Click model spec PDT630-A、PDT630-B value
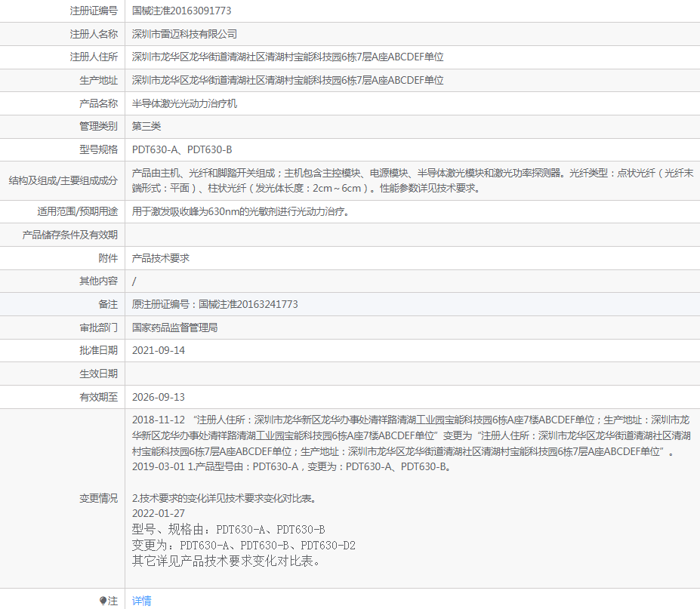 [x=182, y=149]
